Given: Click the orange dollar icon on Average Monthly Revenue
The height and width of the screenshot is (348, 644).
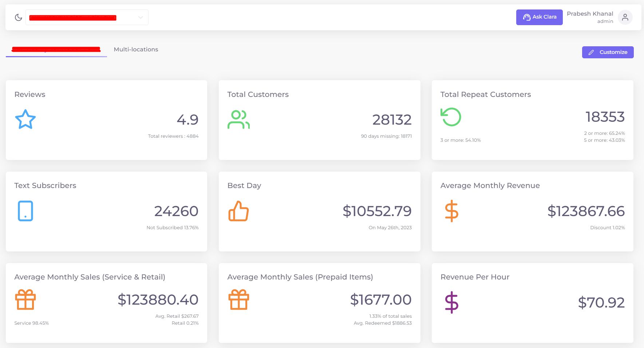Looking at the screenshot, I should point(451,211).
